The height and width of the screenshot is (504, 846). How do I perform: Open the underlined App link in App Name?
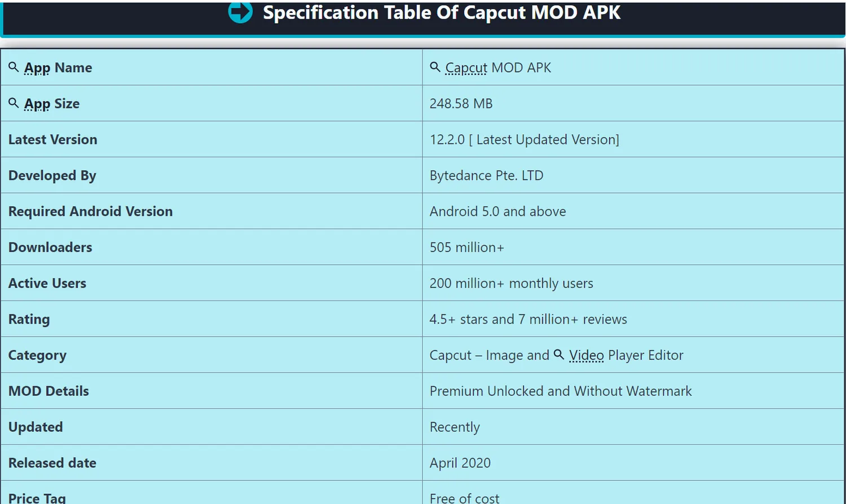tap(37, 68)
